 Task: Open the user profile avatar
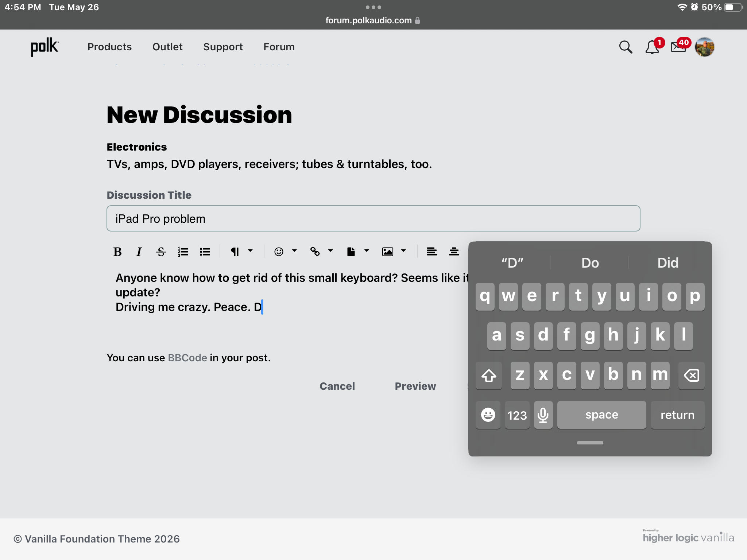(705, 47)
